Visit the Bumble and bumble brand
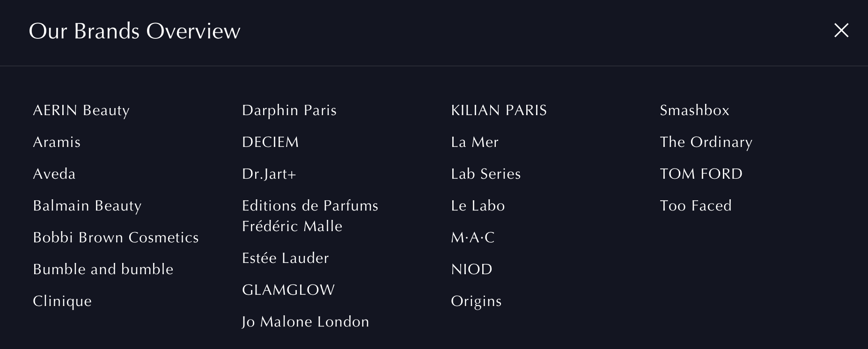Viewport: 868px width, 349px height. pyautogui.click(x=103, y=269)
